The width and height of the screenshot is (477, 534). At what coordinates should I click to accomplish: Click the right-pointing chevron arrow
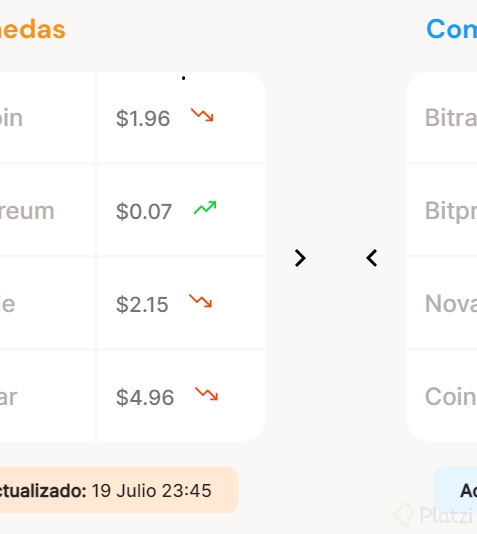click(x=300, y=258)
